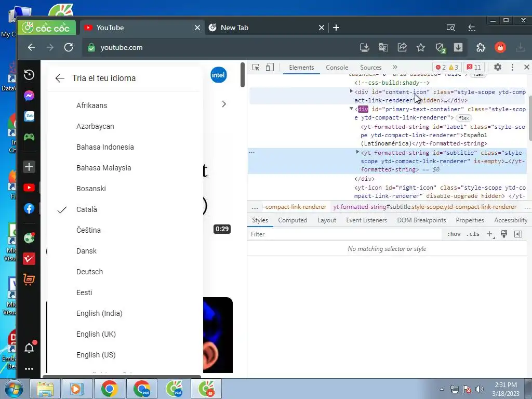Add a new sidebar shortcut with plus icon
Screen dimensions: 532x399
pos(29,167)
